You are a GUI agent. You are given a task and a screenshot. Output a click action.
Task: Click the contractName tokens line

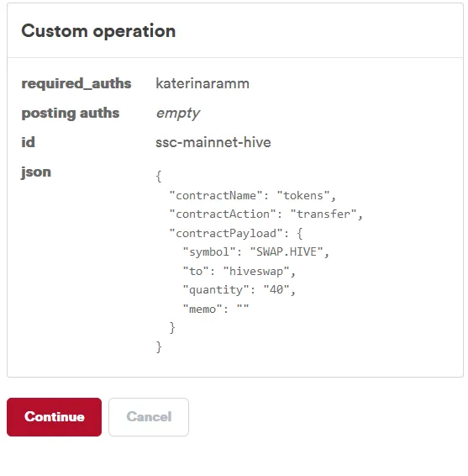click(x=252, y=195)
